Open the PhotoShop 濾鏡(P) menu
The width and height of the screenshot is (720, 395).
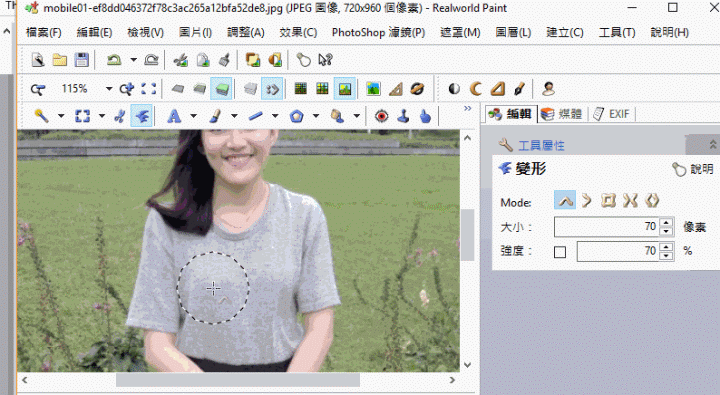click(378, 33)
